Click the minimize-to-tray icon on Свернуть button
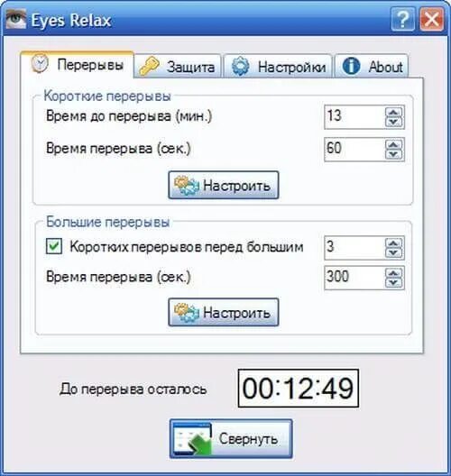The image size is (451, 476). tap(193, 439)
